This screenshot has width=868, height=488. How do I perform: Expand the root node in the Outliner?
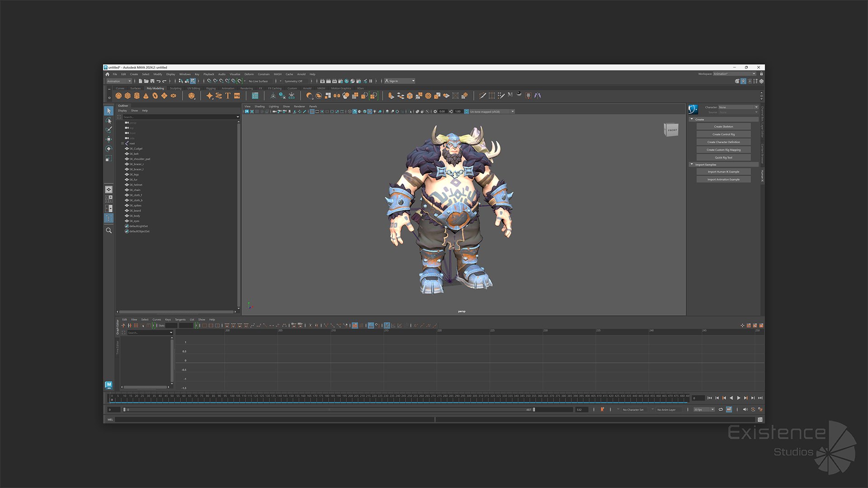click(123, 144)
